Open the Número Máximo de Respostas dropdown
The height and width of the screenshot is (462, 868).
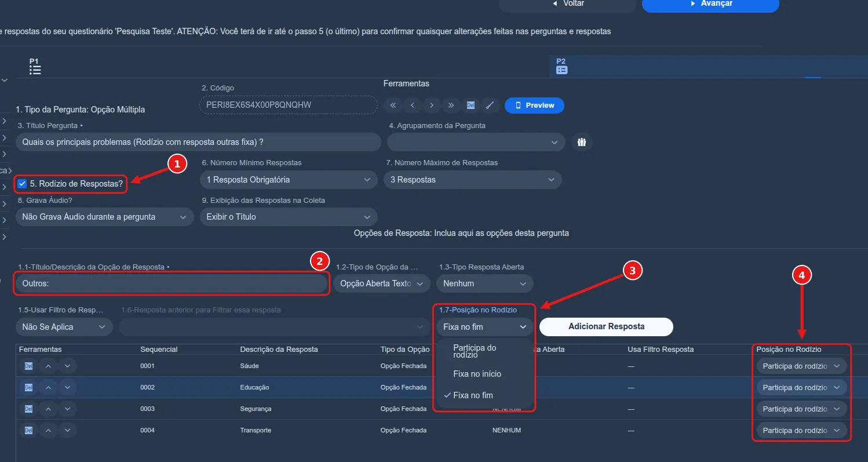pyautogui.click(x=473, y=180)
